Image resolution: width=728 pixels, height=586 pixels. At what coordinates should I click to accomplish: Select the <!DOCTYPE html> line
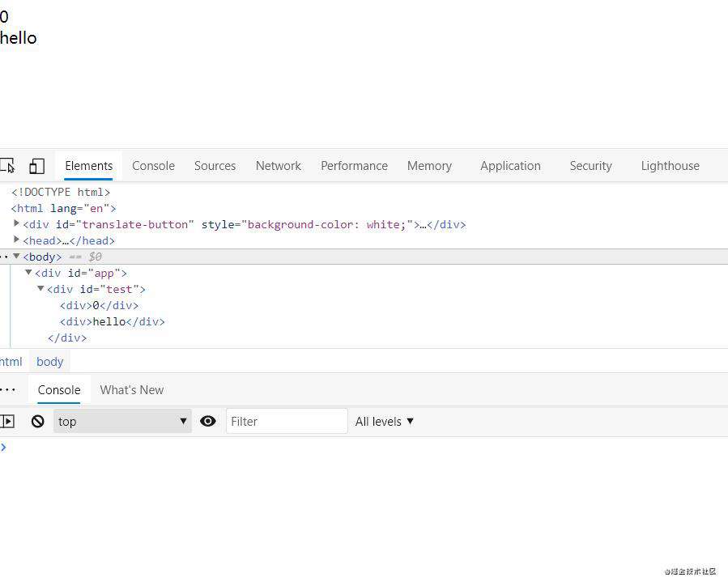(x=61, y=192)
